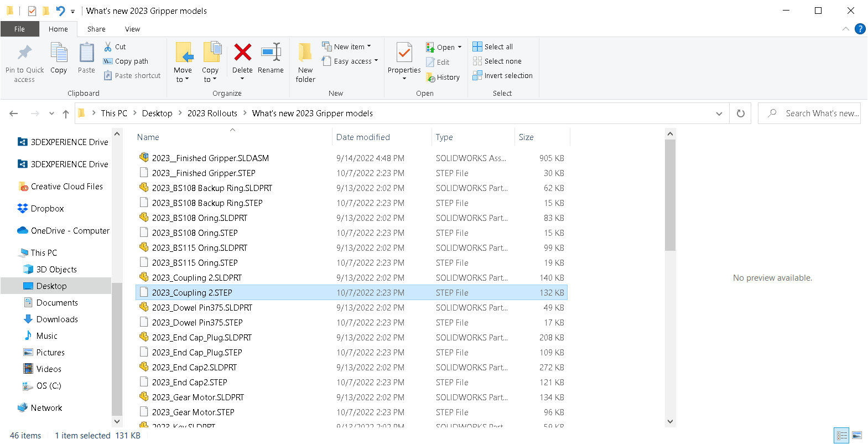This screenshot has width=868, height=444.
Task: Select 2023_End Cap_Plug.STEP file
Action: [x=351, y=353]
